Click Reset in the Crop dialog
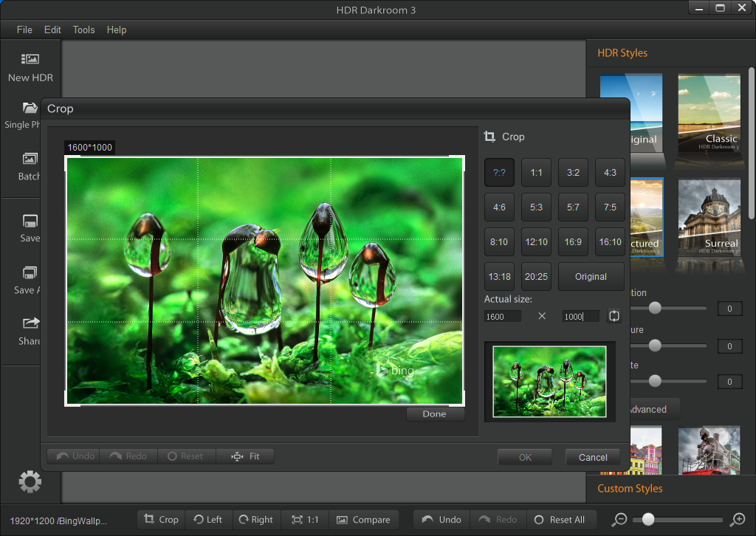 click(187, 456)
